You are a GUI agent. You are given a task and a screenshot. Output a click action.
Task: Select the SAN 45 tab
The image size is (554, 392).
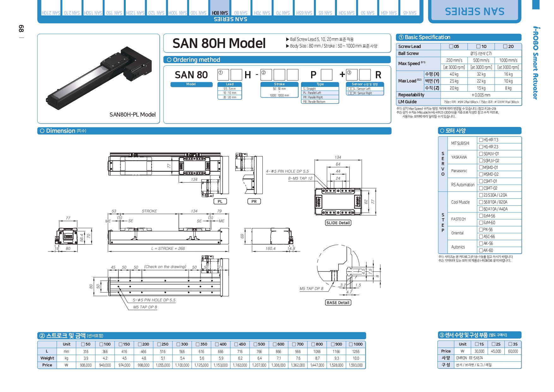[410, 8]
